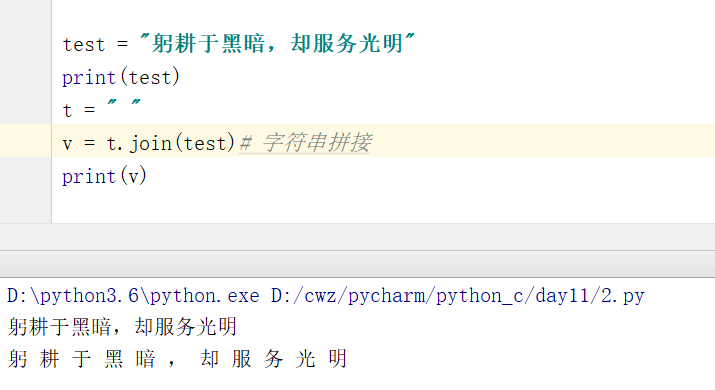
Task: Click the join method name in t.join(test)
Action: tap(150, 144)
